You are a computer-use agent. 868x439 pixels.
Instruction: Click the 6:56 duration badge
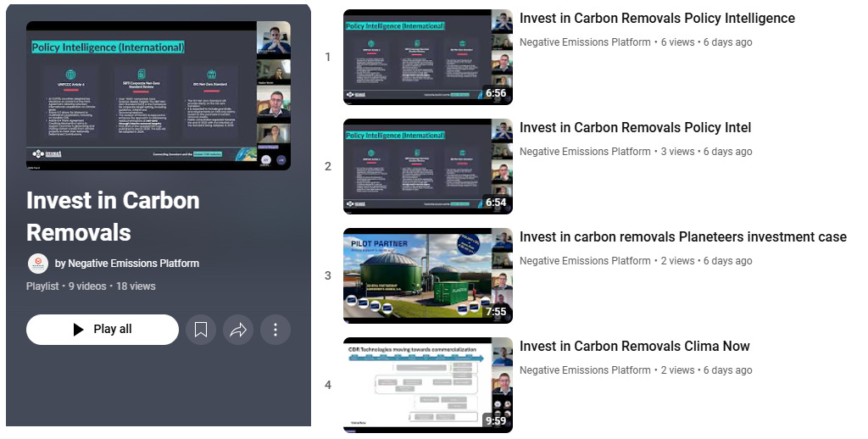point(496,93)
